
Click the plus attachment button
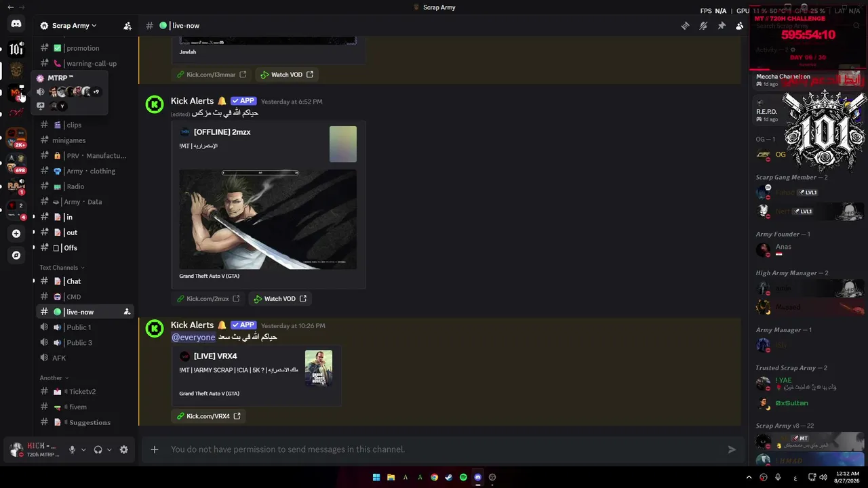(x=155, y=449)
